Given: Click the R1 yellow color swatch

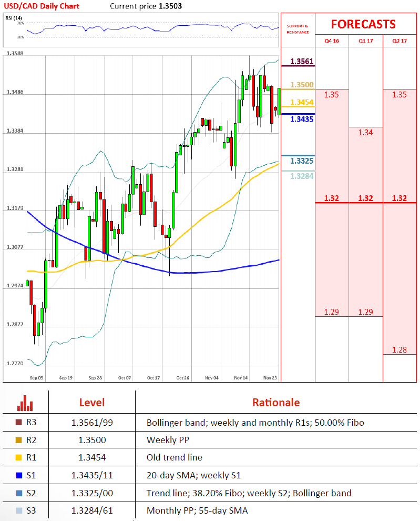Looking at the screenshot, I should tap(18, 457).
